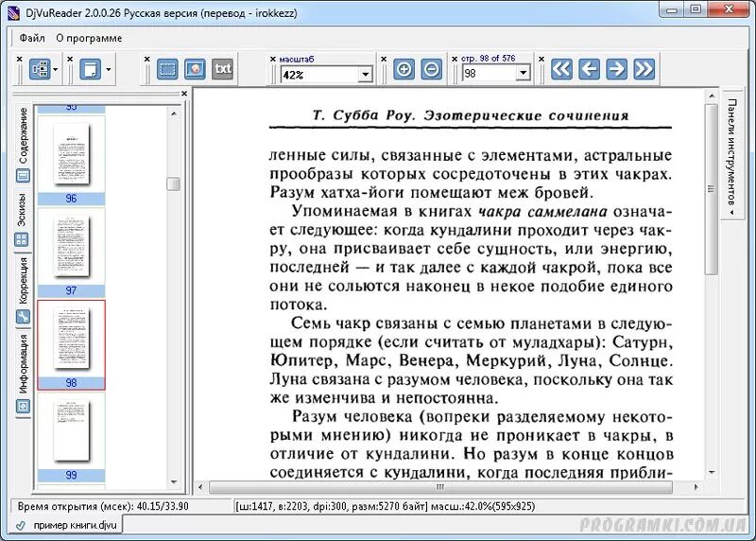Click the correction wrench icon in sidebar
Image resolution: width=756 pixels, height=541 pixels.
point(23,317)
